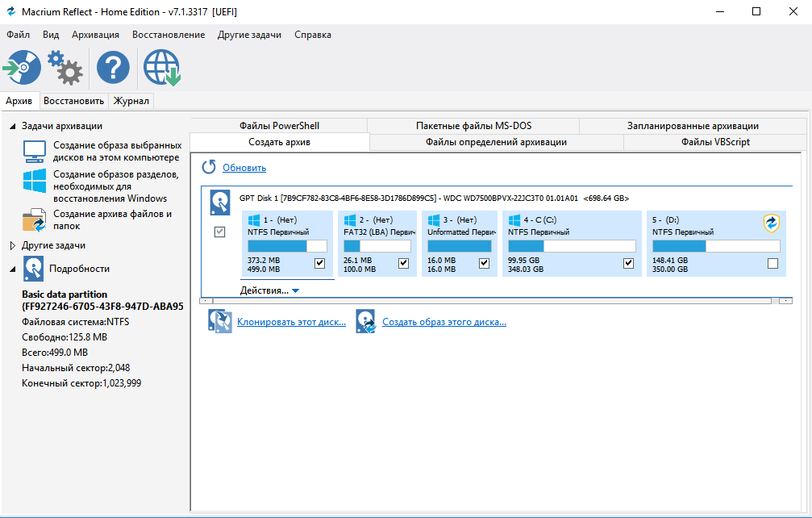Click Свободно:125.8 MB detail line
This screenshot has width=812, height=518.
65,337
